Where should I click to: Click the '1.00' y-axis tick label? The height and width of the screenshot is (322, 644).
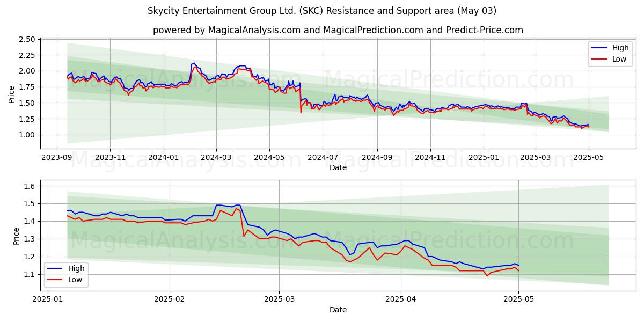click(x=27, y=135)
